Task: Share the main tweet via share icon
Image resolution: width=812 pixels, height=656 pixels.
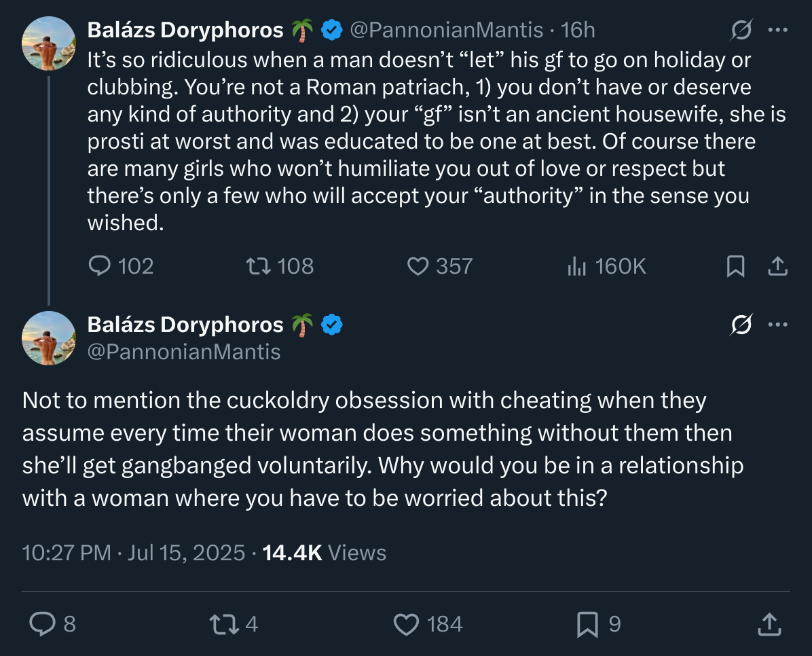Action: (x=768, y=623)
